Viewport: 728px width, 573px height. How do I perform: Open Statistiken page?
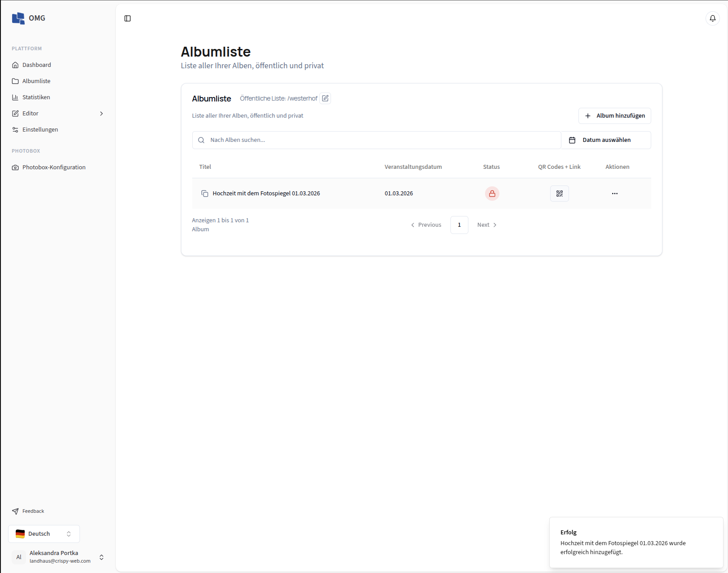click(x=58, y=97)
